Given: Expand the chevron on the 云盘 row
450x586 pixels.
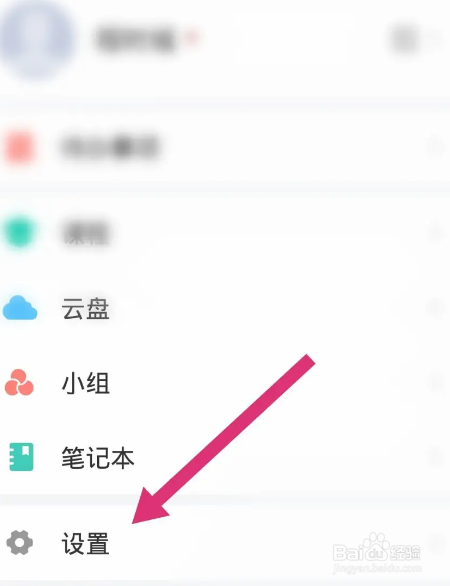Looking at the screenshot, I should [x=436, y=308].
